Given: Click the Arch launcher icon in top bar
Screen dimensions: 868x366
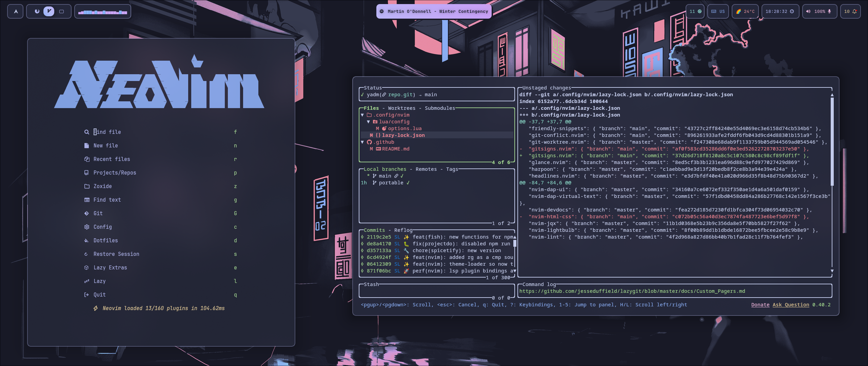Looking at the screenshot, I should [16, 12].
